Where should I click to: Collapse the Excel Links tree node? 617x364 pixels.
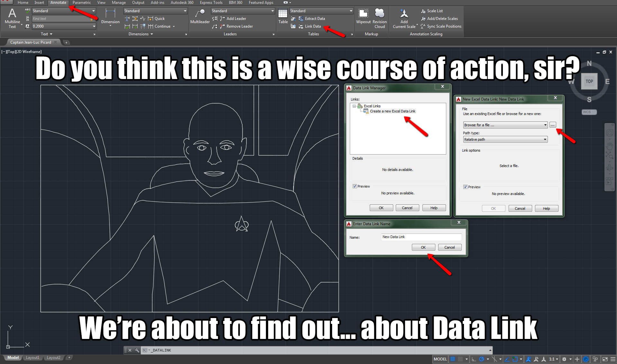point(354,106)
